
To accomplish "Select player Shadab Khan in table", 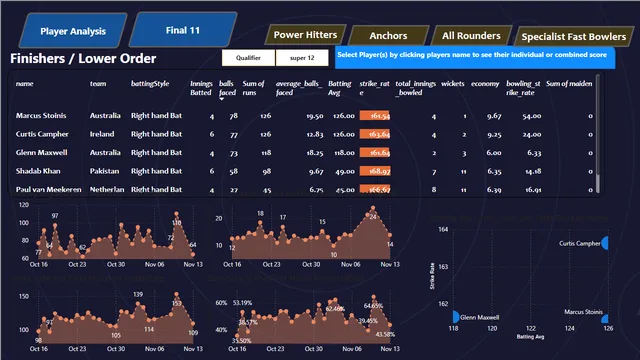I will pos(38,171).
